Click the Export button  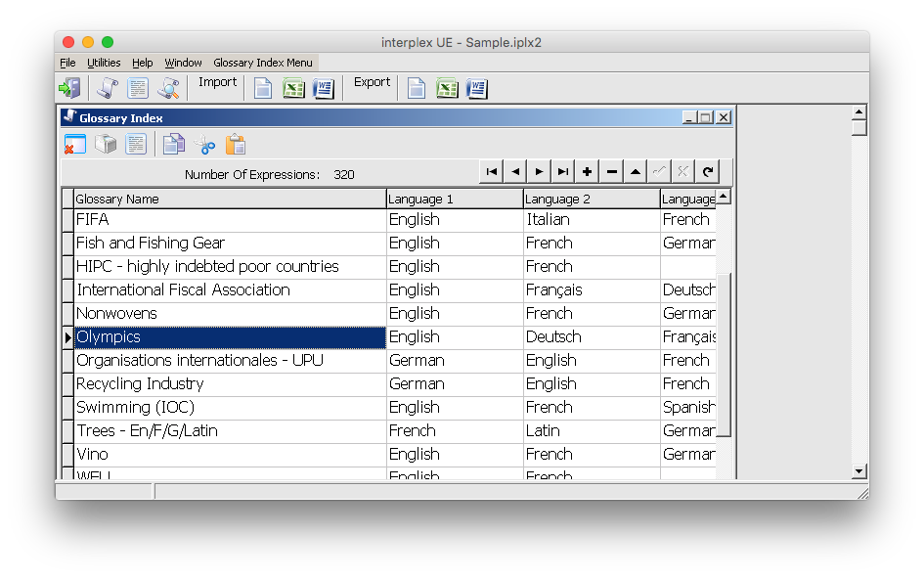pyautogui.click(x=372, y=82)
